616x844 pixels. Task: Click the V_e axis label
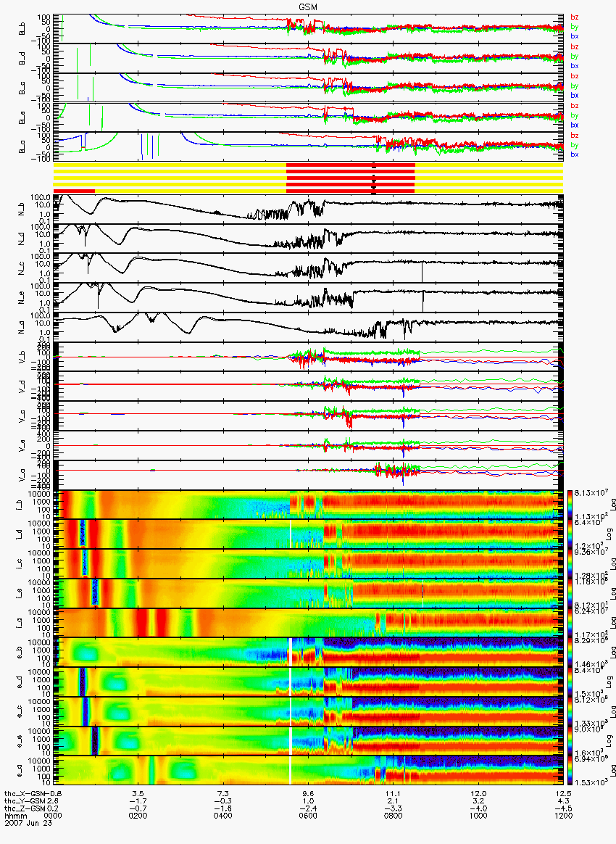[22, 445]
